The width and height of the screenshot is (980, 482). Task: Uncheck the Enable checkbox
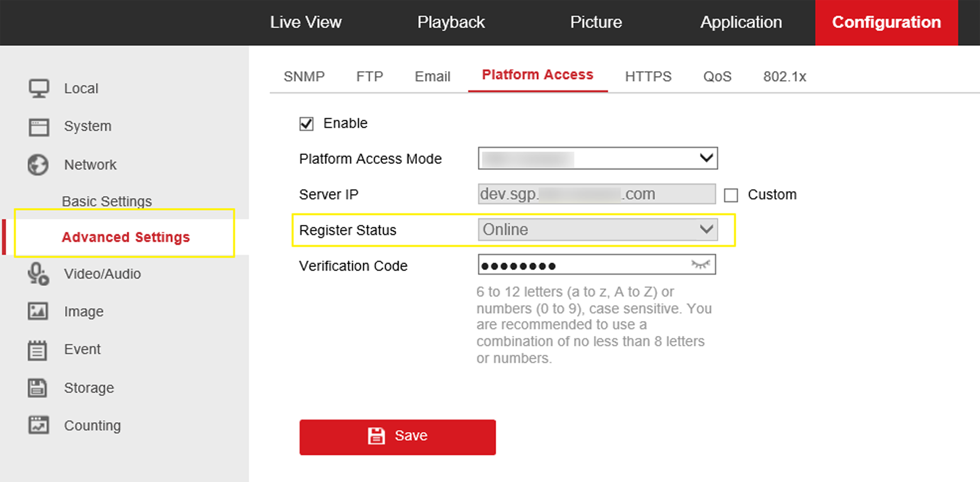pos(306,124)
